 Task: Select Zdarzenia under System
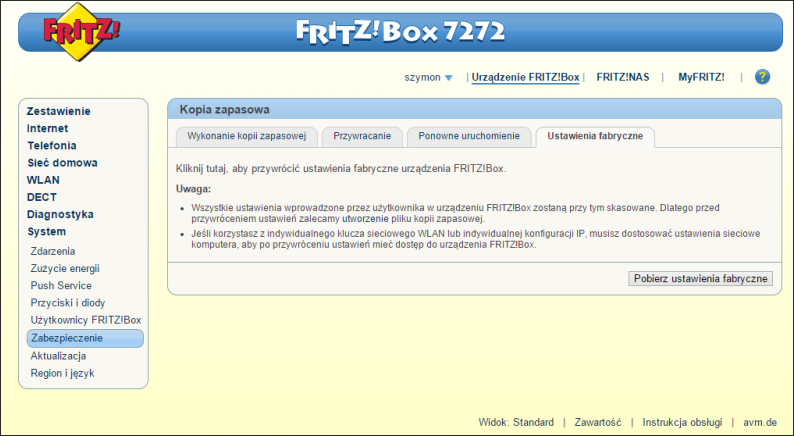[53, 251]
